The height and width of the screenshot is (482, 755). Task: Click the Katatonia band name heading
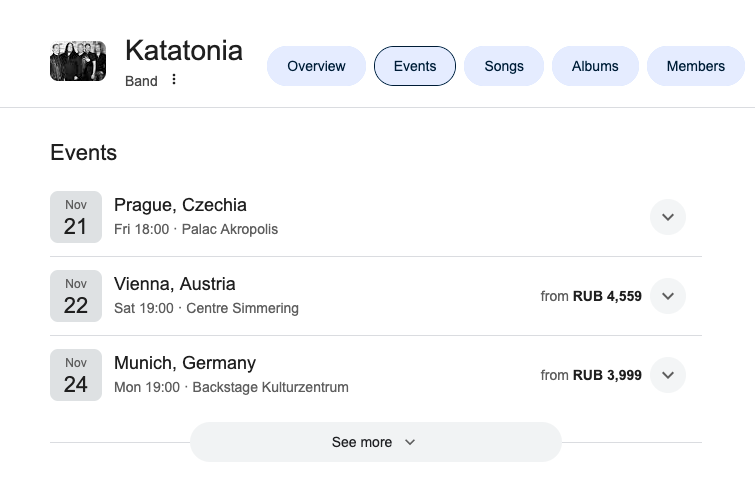point(184,50)
